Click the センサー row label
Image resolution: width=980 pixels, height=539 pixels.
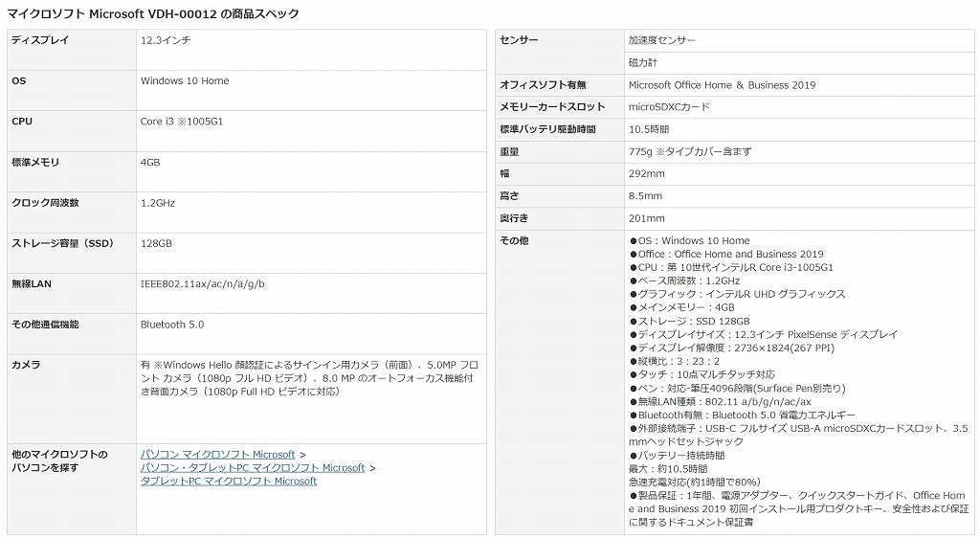point(519,40)
